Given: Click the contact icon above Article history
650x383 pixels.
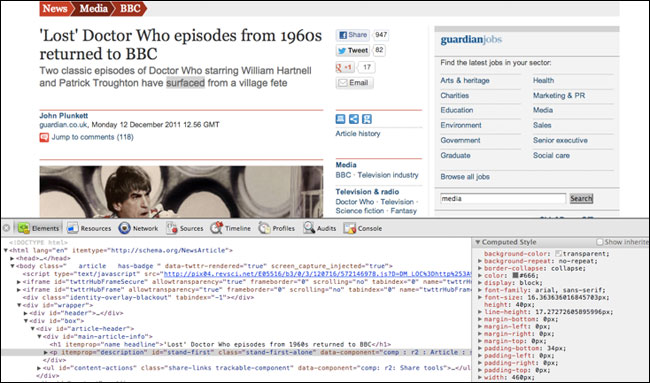Looking at the screenshot, I should click(367, 119).
